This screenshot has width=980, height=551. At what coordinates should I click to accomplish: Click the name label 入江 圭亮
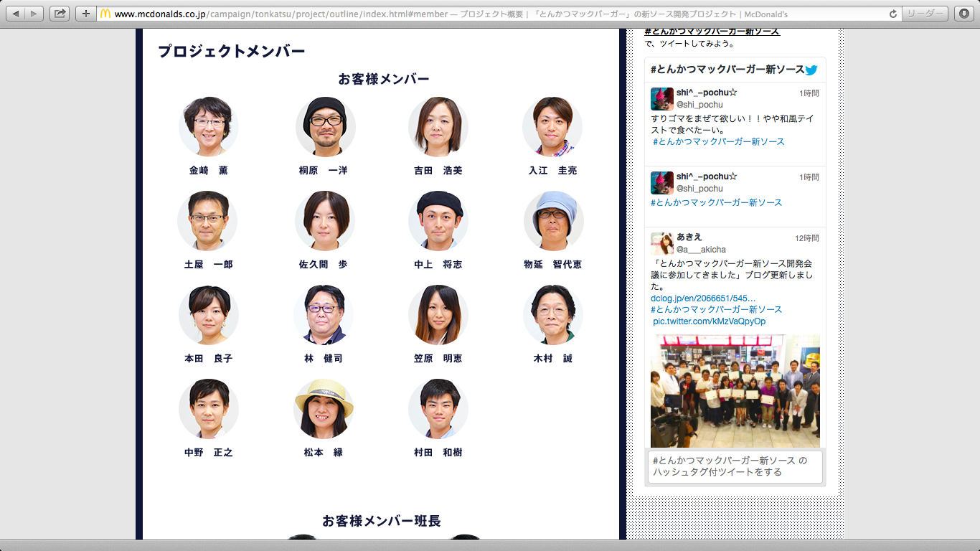pos(552,171)
